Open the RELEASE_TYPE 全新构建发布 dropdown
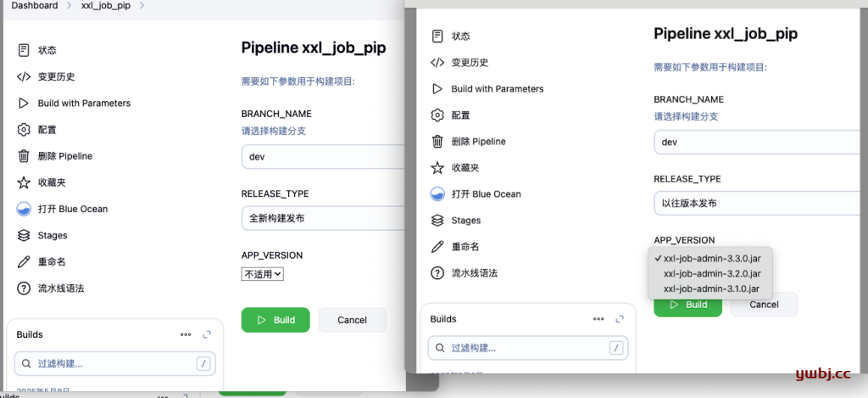This screenshot has height=398, width=868. [323, 218]
